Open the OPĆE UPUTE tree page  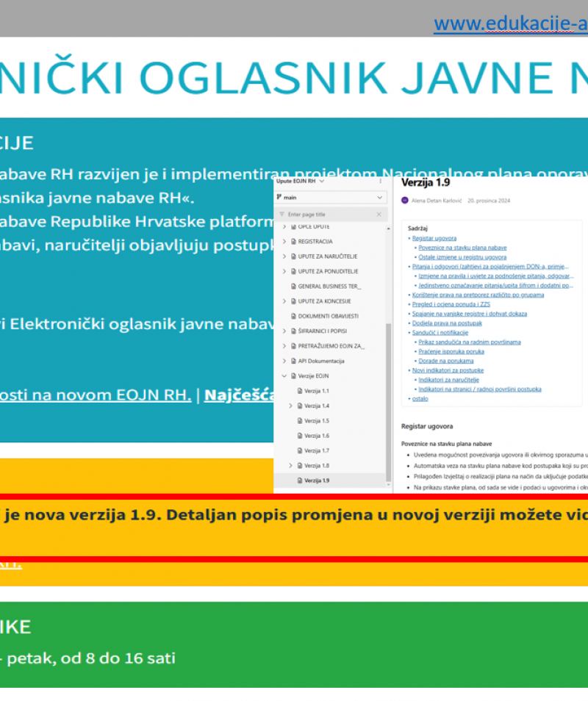pyautogui.click(x=313, y=226)
